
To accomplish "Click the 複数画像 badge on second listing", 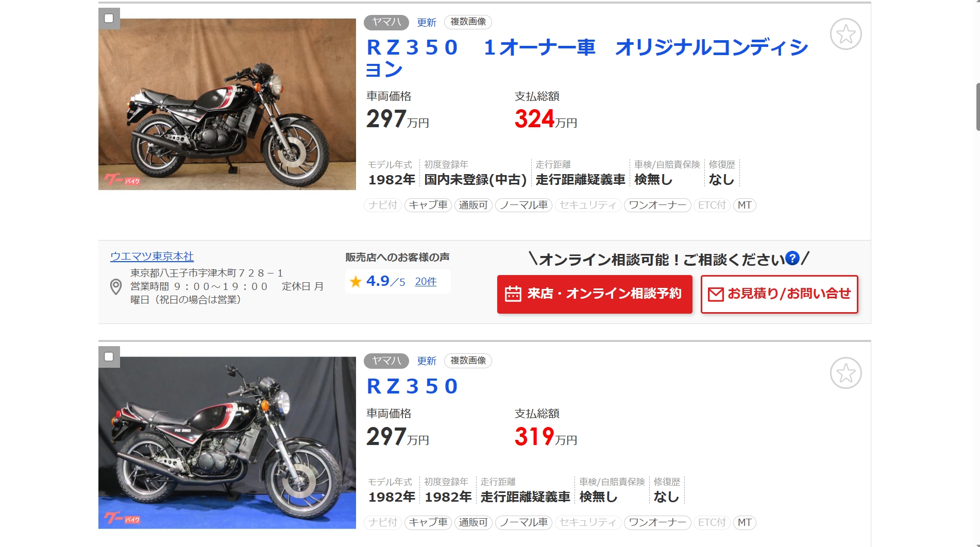I will (x=468, y=361).
